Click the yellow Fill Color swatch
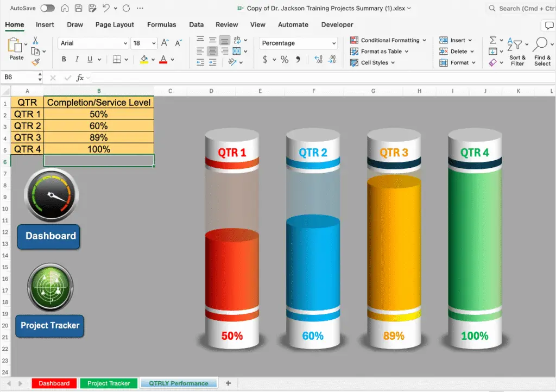The height and width of the screenshot is (392, 556). [x=144, y=60]
